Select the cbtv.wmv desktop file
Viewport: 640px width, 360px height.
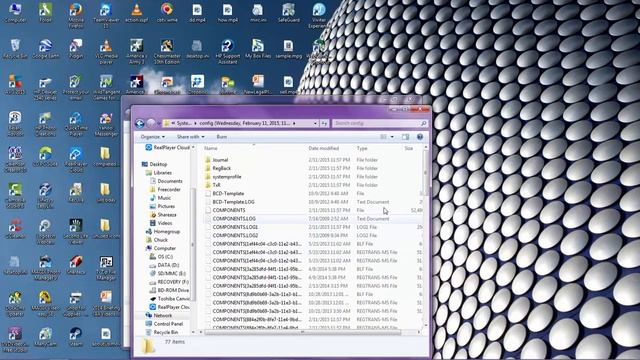167,12
